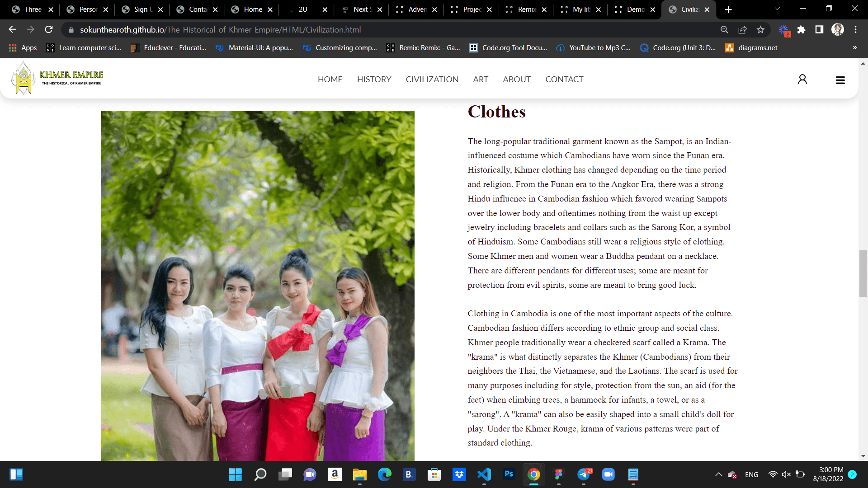The image size is (868, 488).
Task: Show hidden system tray icons
Action: pyautogui.click(x=718, y=474)
